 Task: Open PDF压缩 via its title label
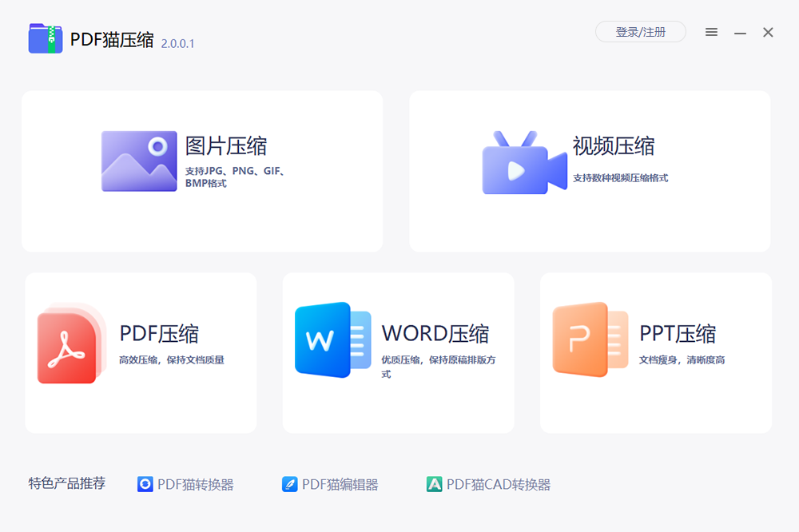coord(159,334)
